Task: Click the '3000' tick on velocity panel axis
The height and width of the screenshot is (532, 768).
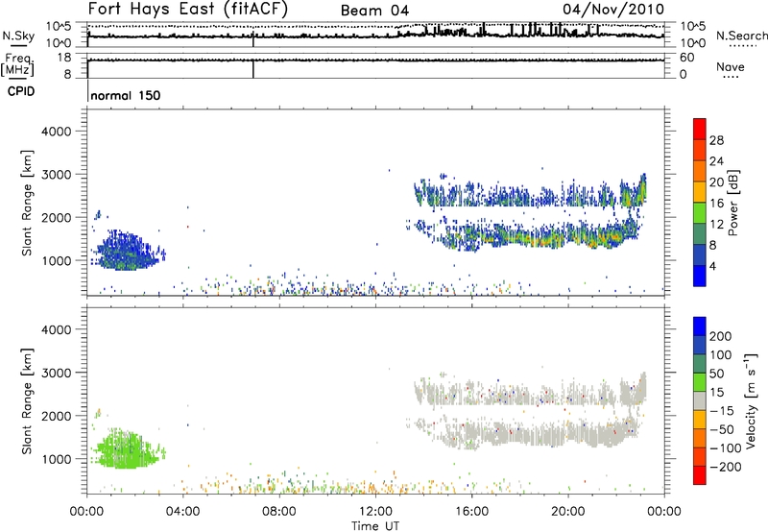Action: click(56, 373)
